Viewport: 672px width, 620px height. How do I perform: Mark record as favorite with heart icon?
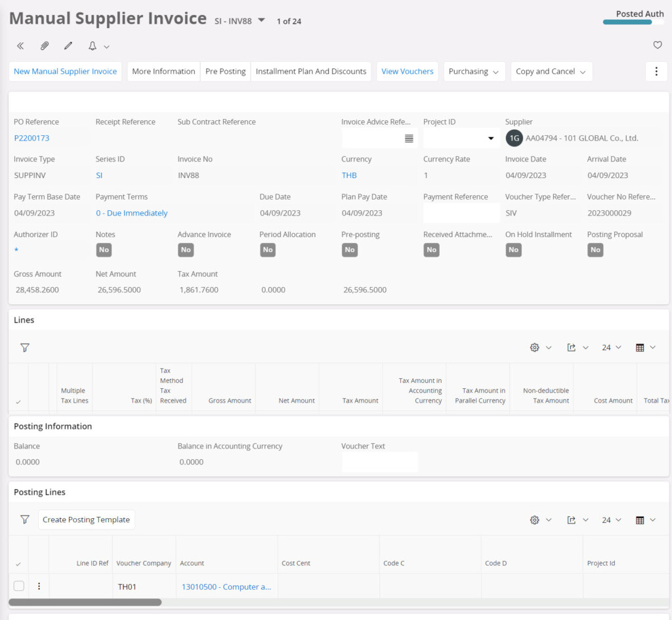[657, 45]
